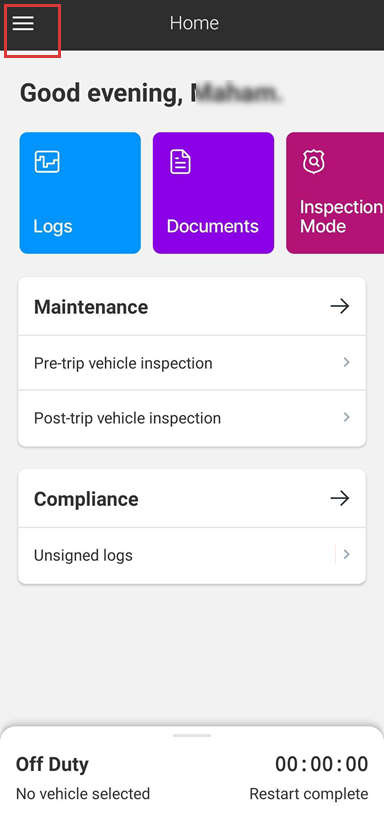Tap the Off Duty status
385x818 pixels.
[x=52, y=764]
